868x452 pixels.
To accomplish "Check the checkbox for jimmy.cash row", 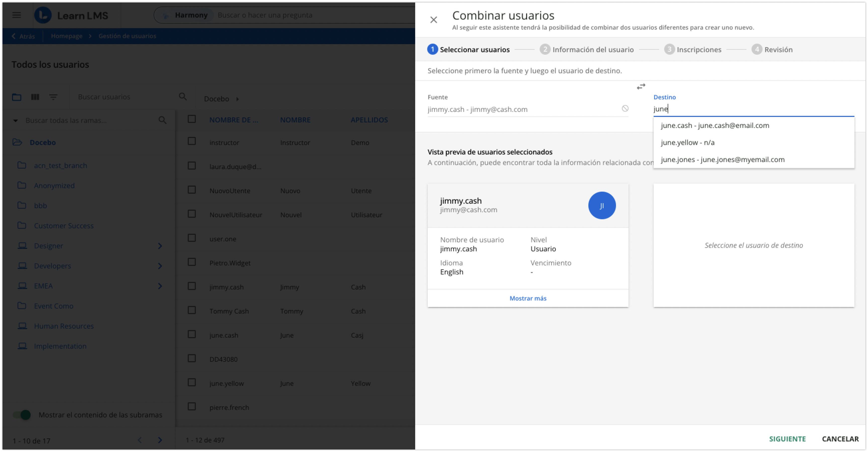I will 192,286.
